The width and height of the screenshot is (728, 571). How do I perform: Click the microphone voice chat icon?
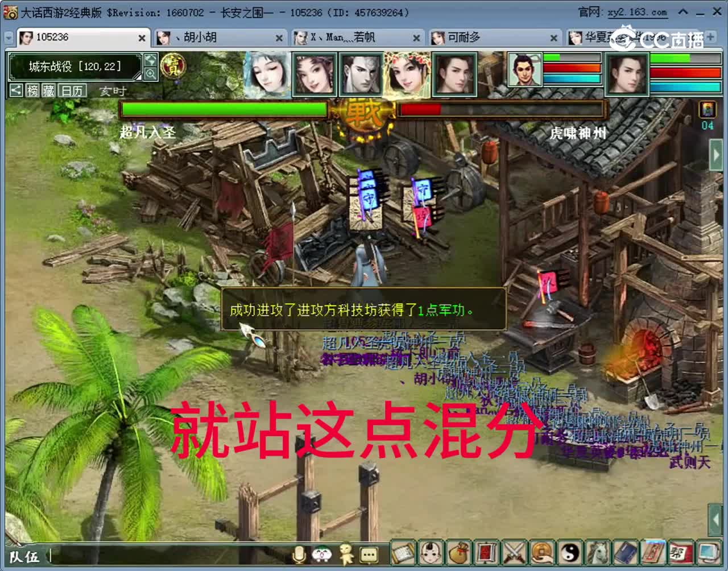[x=299, y=554]
